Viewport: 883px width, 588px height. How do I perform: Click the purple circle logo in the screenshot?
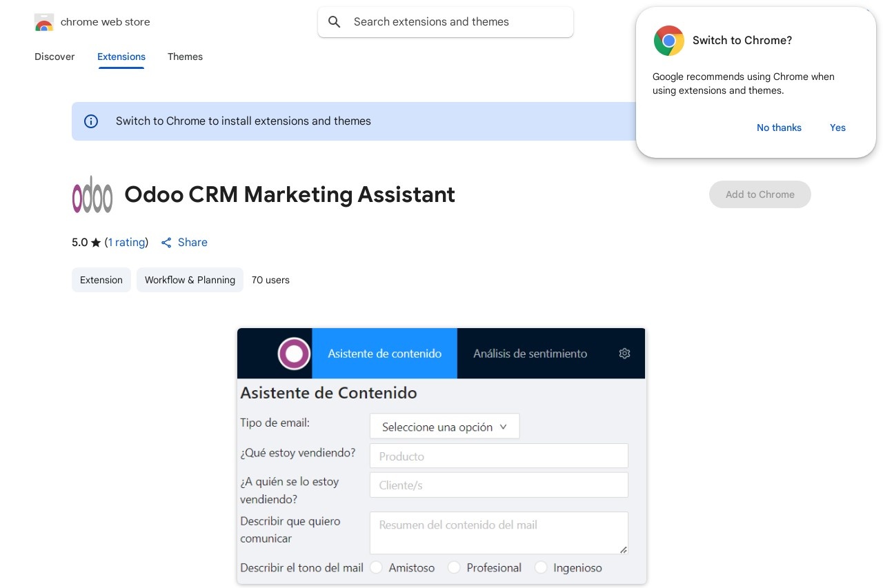pyautogui.click(x=294, y=354)
